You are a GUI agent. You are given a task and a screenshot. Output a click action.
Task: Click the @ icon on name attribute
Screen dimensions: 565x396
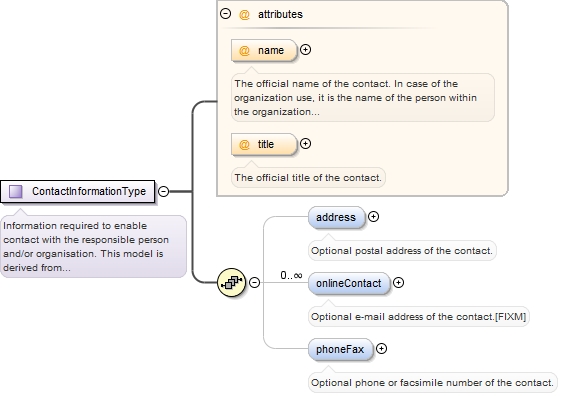pos(244,50)
